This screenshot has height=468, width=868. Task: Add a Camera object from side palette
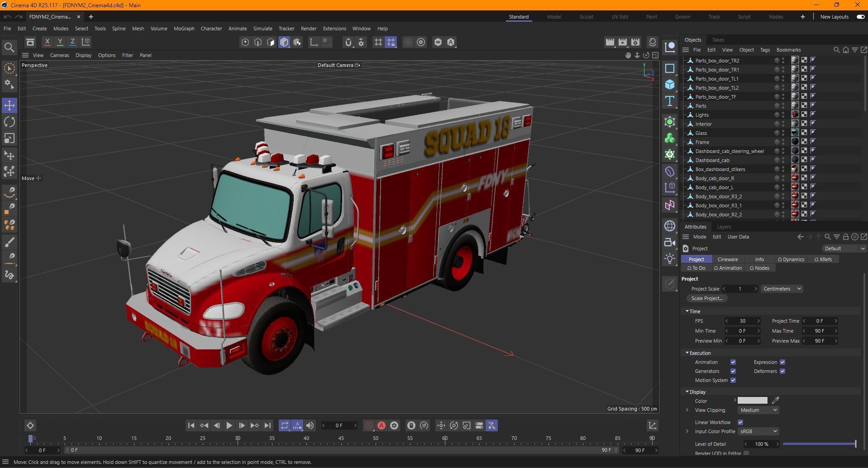coord(670,242)
